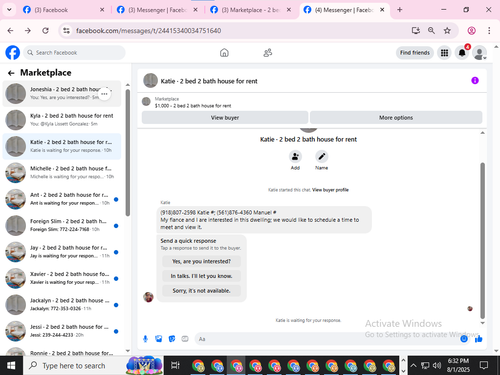Open the Home icon in Facebook header

pos(224,53)
